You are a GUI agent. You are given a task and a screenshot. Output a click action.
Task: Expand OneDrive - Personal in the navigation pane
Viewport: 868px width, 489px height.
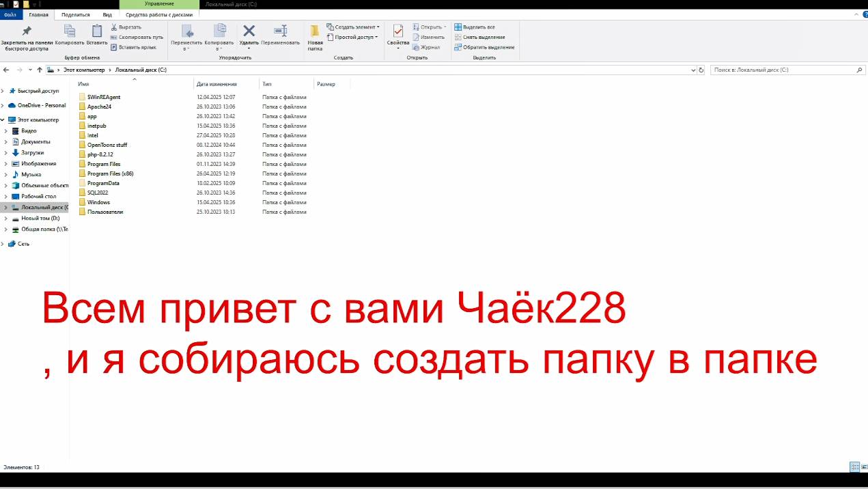click(x=3, y=105)
